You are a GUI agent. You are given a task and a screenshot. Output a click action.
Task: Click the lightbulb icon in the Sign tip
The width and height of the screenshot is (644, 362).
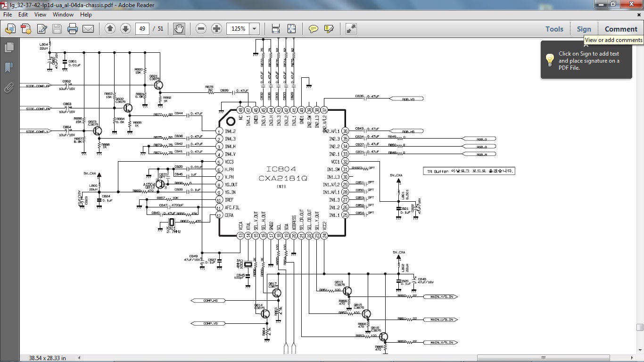pos(550,59)
